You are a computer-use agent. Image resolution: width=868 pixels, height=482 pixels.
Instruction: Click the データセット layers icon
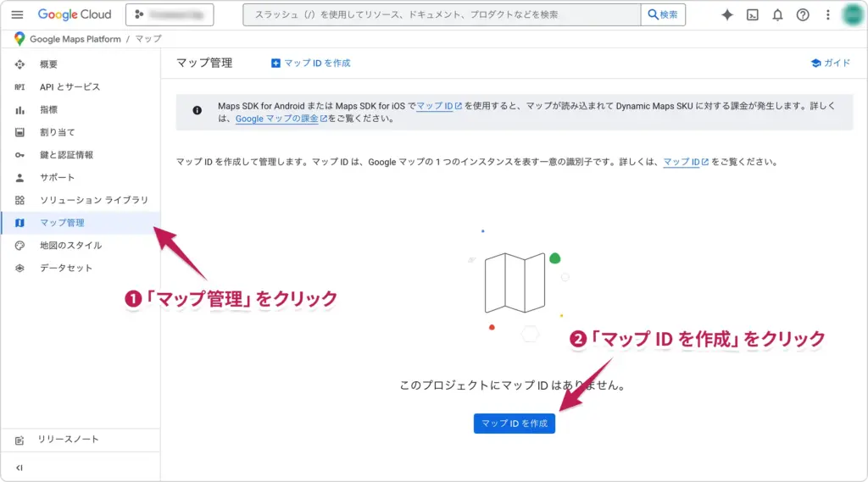click(19, 269)
